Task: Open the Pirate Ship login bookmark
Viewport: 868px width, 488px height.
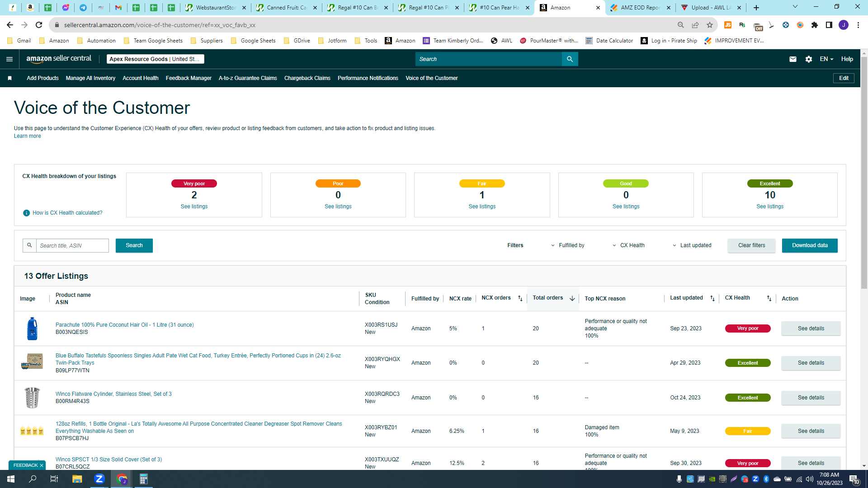Action: (x=669, y=41)
